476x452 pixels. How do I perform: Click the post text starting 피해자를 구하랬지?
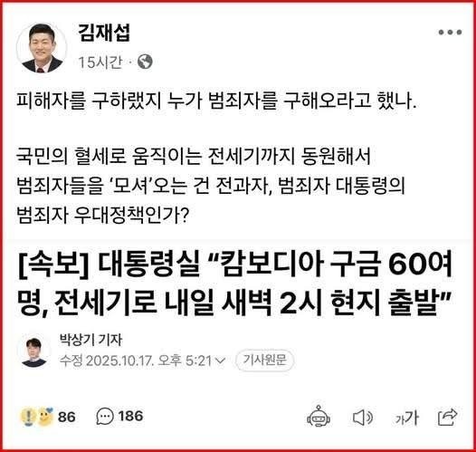point(216,101)
